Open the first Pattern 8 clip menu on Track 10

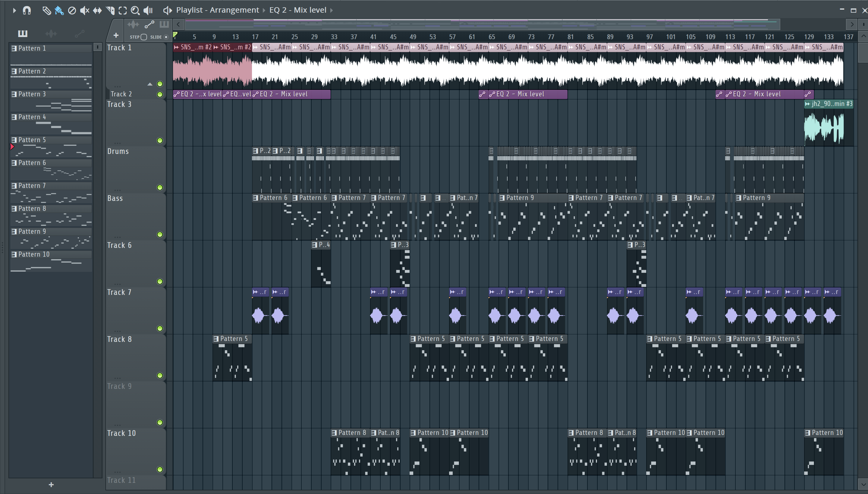point(334,433)
